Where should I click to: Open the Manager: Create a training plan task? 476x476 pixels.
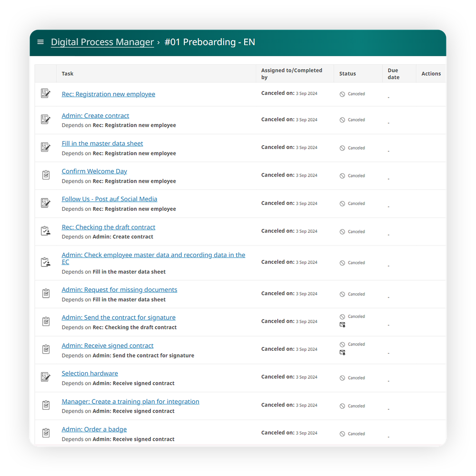click(x=130, y=401)
